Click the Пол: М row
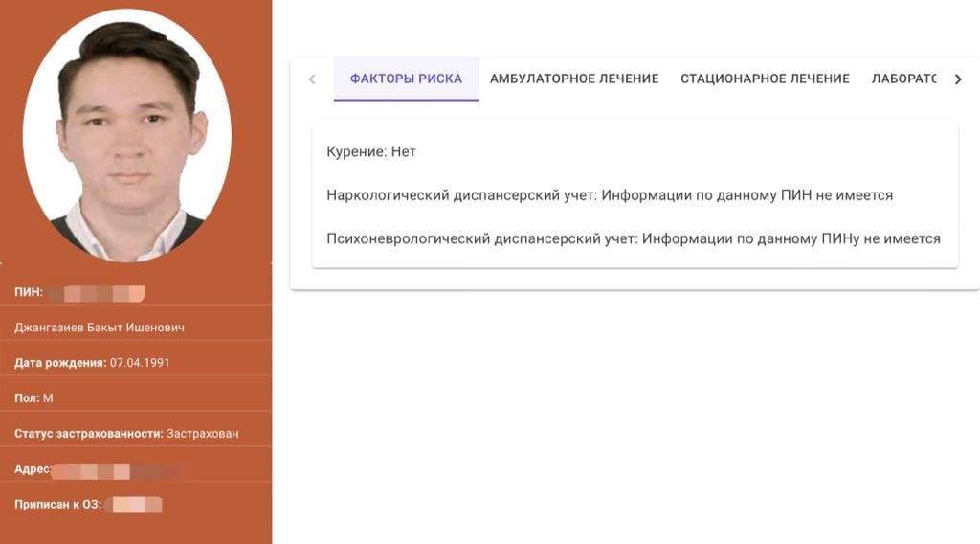Viewport: 980px width, 544px height. (34, 397)
